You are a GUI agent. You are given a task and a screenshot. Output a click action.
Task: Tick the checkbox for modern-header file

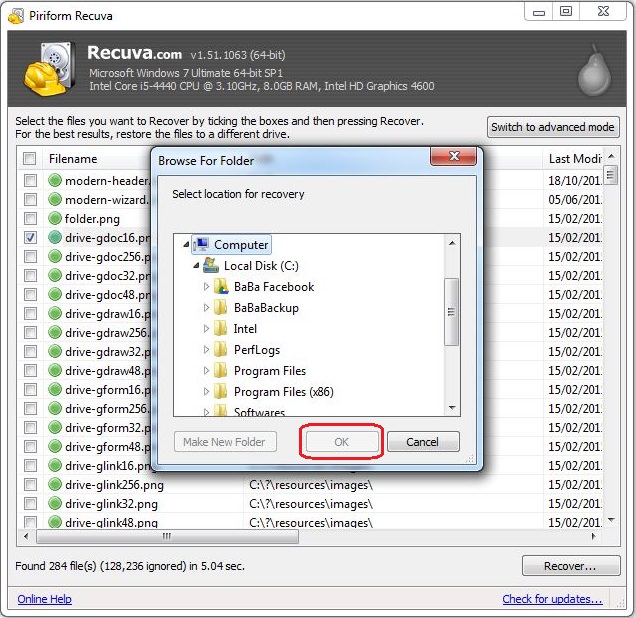click(30, 180)
